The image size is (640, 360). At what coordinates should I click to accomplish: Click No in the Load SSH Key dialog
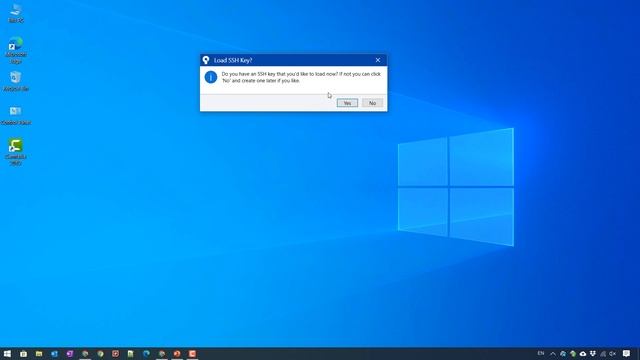(x=372, y=103)
